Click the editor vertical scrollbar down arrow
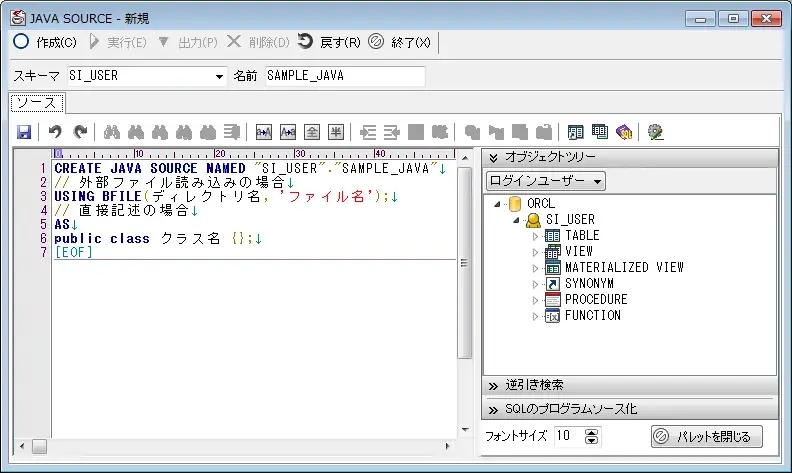This screenshot has height=473, width=792. 465,430
